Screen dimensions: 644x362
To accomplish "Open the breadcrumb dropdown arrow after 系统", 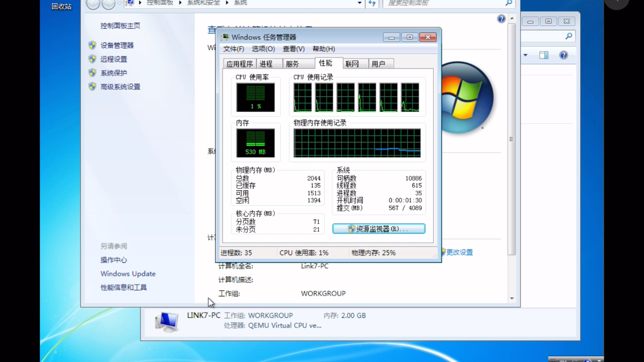I will click(x=359, y=3).
